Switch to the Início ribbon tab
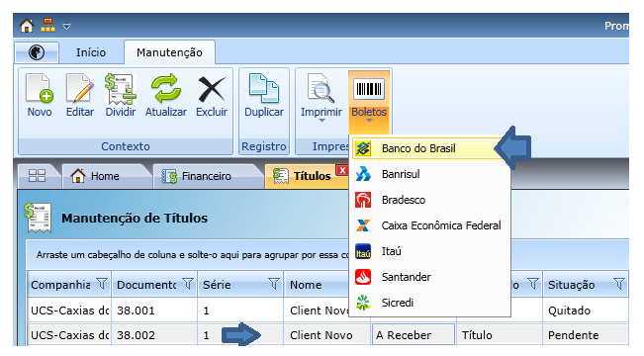 (91, 52)
